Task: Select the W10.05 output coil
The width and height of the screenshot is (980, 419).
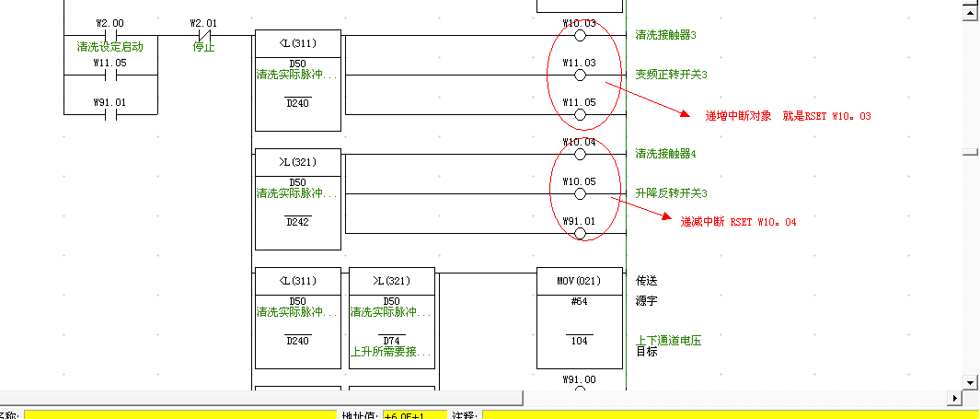Action: [580, 194]
